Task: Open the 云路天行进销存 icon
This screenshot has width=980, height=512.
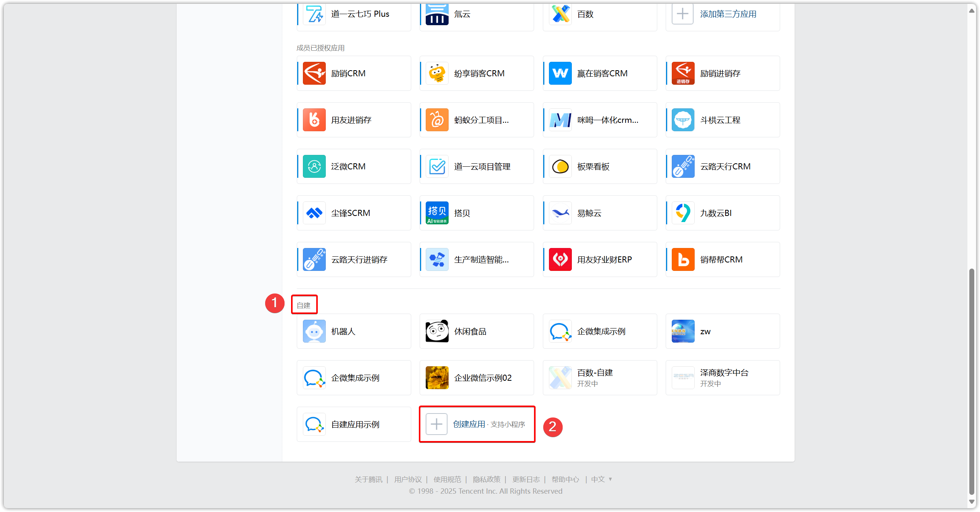Action: click(314, 259)
